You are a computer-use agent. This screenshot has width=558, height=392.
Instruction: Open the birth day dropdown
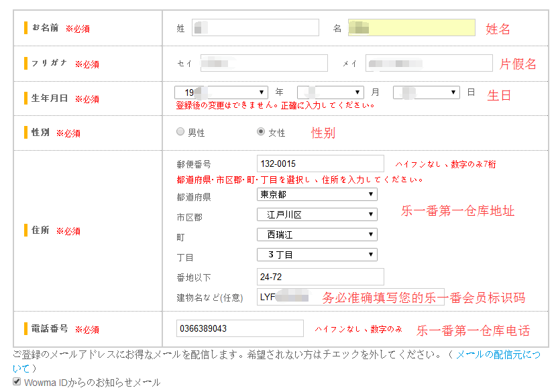coord(427,92)
